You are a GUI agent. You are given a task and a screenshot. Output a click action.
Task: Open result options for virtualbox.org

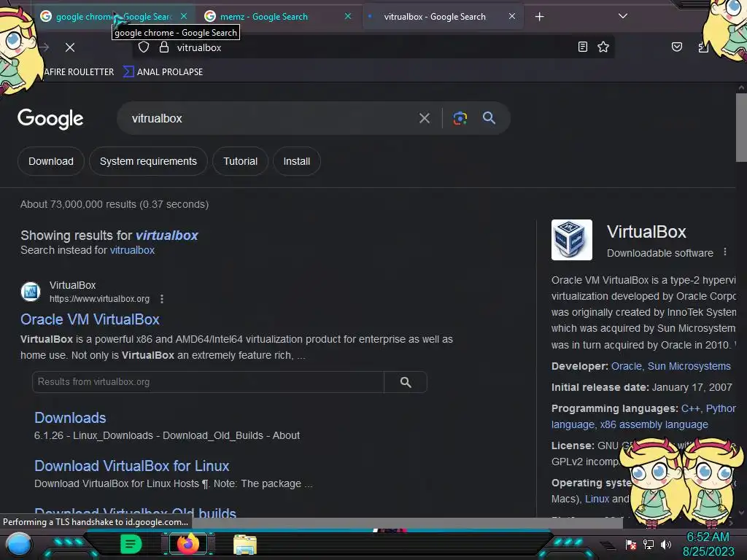pyautogui.click(x=162, y=299)
